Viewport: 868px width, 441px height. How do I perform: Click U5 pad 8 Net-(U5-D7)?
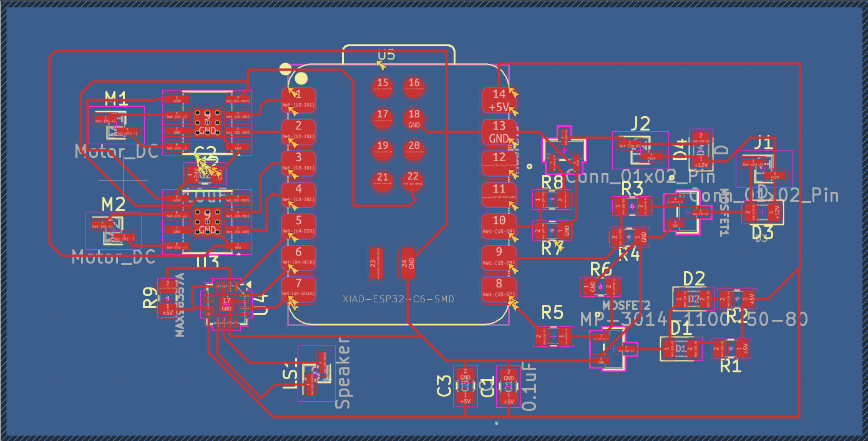tap(498, 288)
